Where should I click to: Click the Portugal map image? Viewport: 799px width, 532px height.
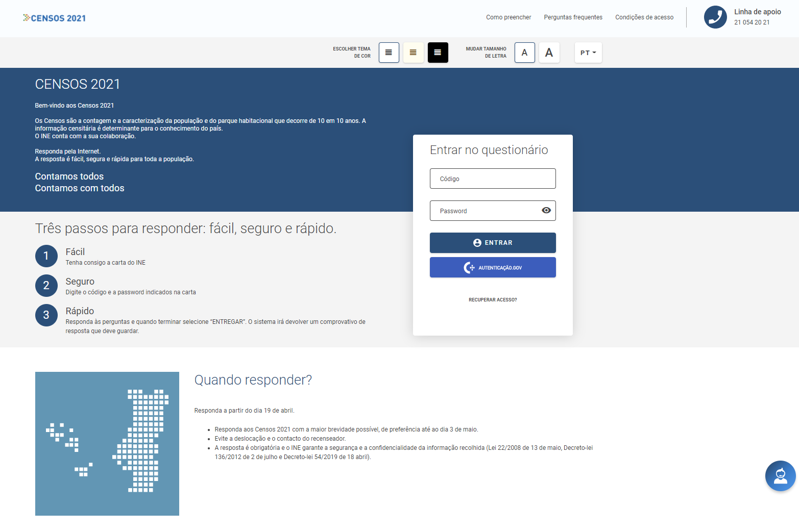pyautogui.click(x=107, y=443)
